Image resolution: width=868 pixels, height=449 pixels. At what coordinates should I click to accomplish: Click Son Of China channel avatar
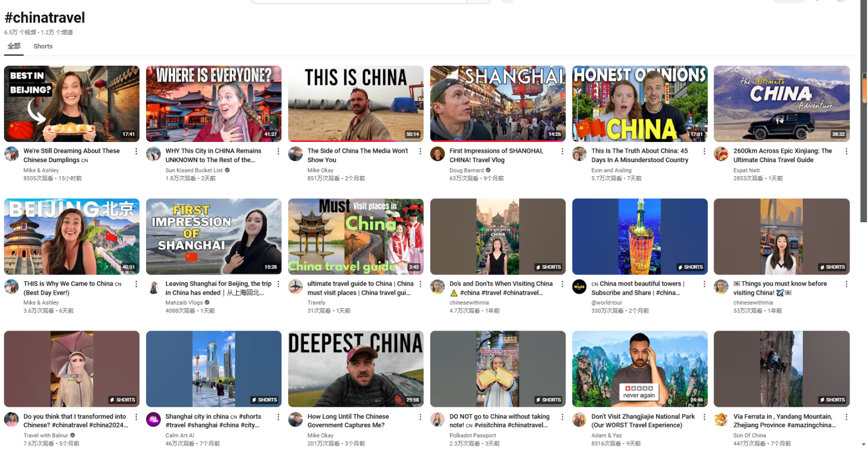721,420
